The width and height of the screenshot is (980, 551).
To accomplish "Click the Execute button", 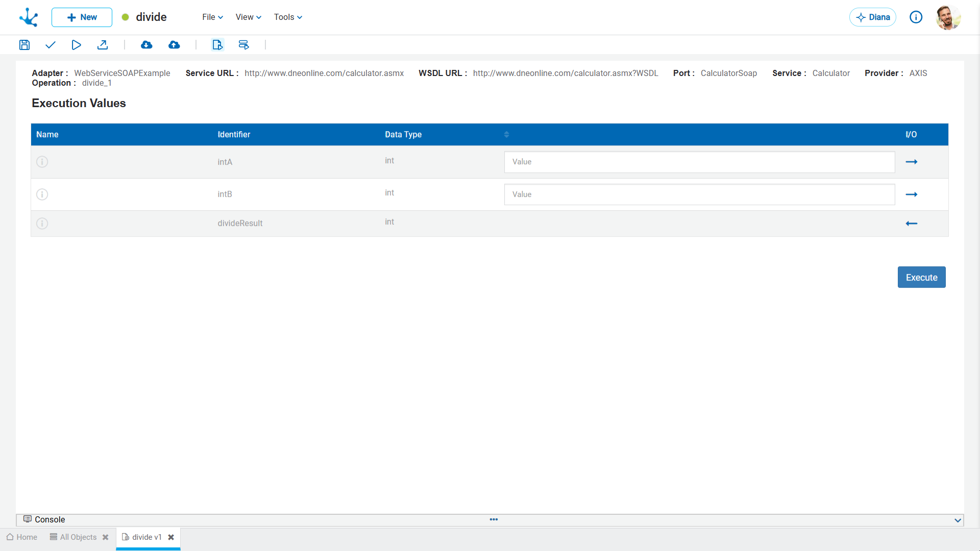I will [x=921, y=278].
